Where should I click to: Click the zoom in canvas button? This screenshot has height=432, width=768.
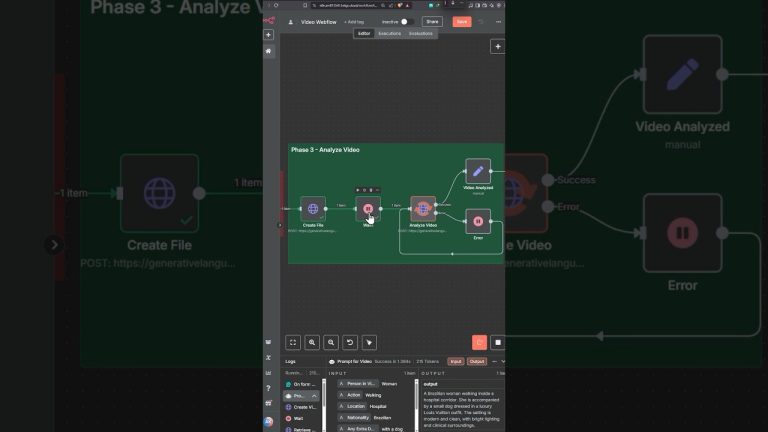click(x=312, y=342)
